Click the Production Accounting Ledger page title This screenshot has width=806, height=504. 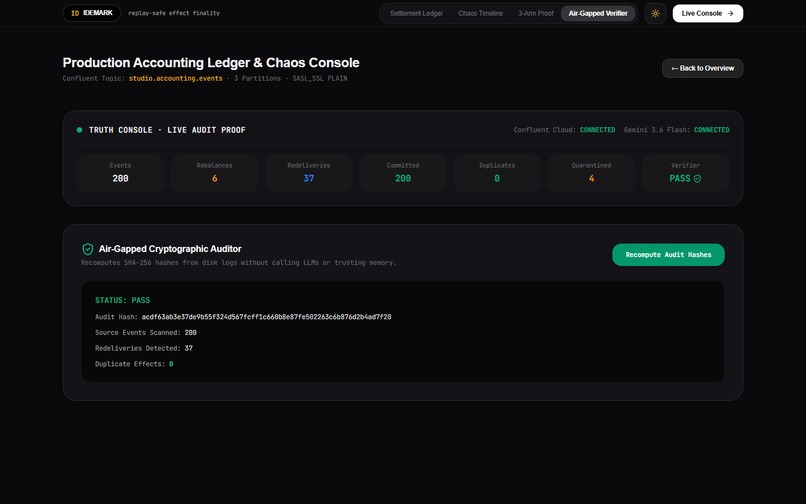211,63
